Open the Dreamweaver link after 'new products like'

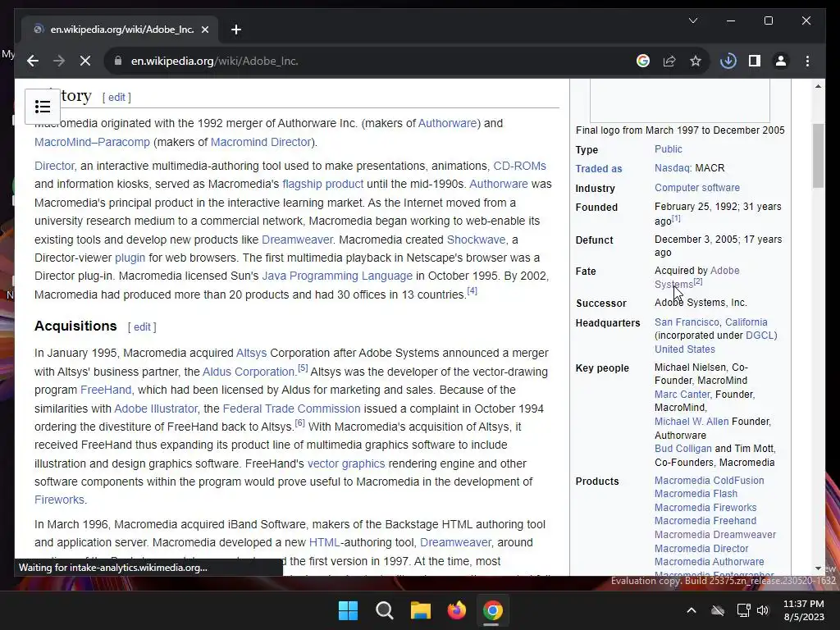point(297,240)
